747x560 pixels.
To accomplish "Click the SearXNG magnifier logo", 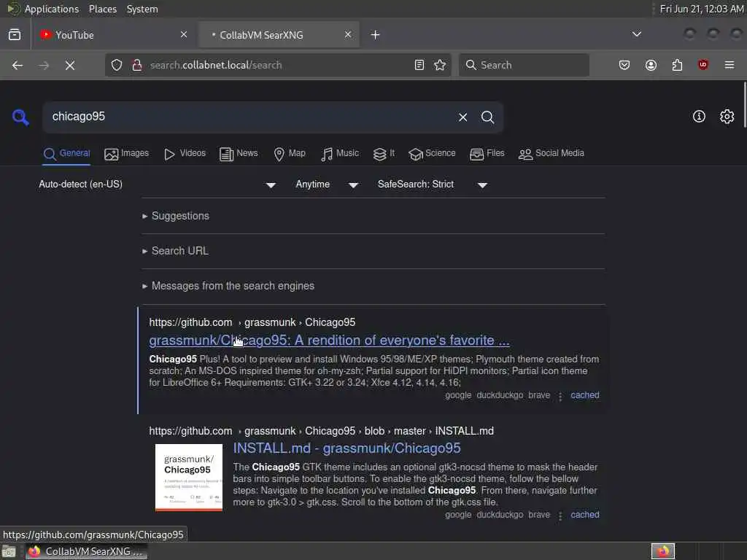I will pyautogui.click(x=20, y=117).
